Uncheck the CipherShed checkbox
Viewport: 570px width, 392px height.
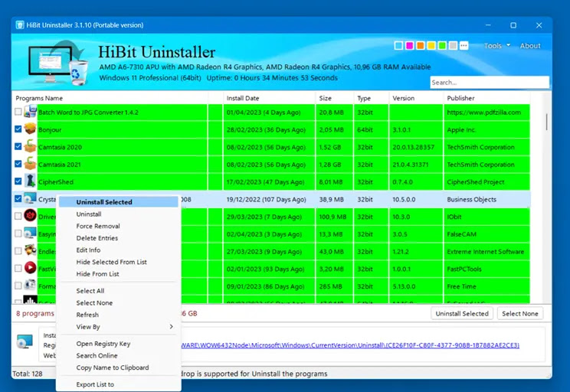coord(18,181)
